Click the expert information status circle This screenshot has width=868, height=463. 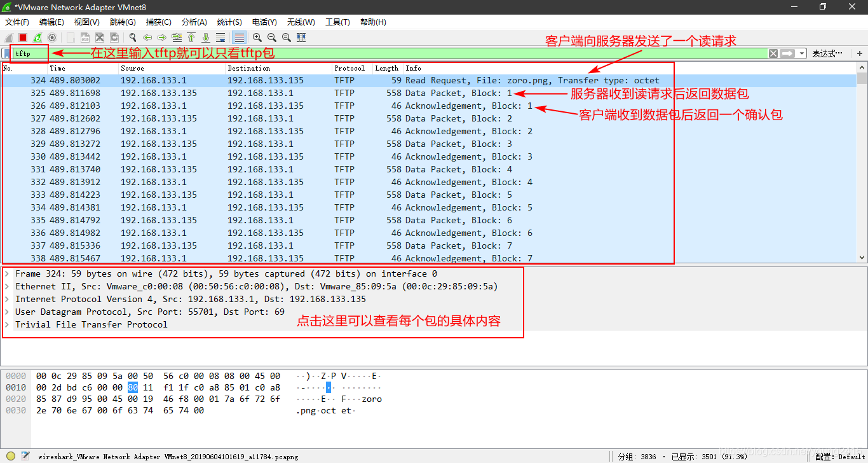[11, 456]
